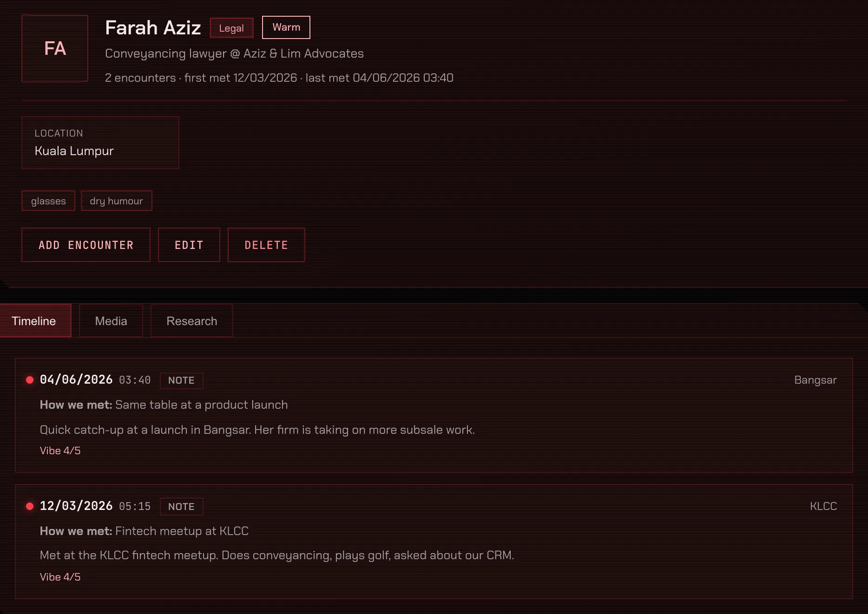Click red marker dot for 04/06/2026 entry
Viewport: 868px width, 614px height.
(x=30, y=380)
